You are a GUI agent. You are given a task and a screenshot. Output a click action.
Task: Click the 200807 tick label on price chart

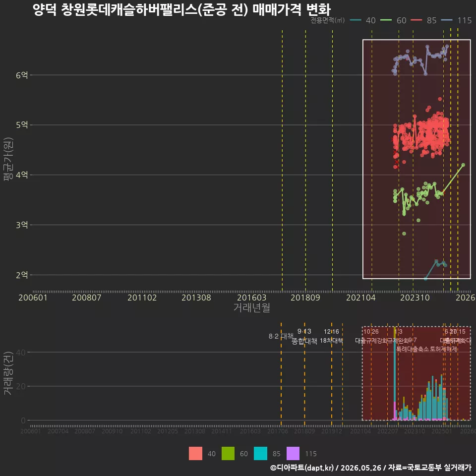86,297
